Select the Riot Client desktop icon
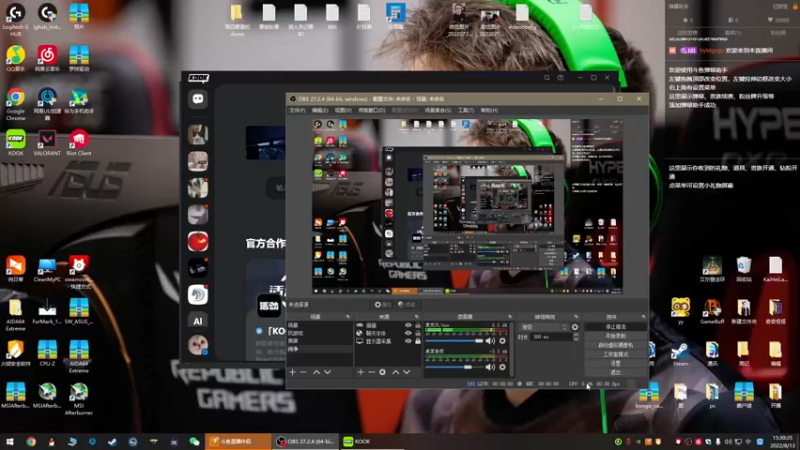 point(79,143)
